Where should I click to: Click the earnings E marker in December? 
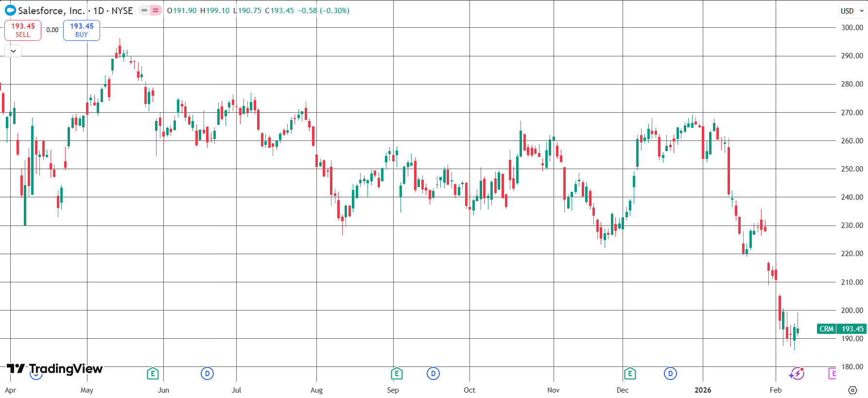pos(630,373)
